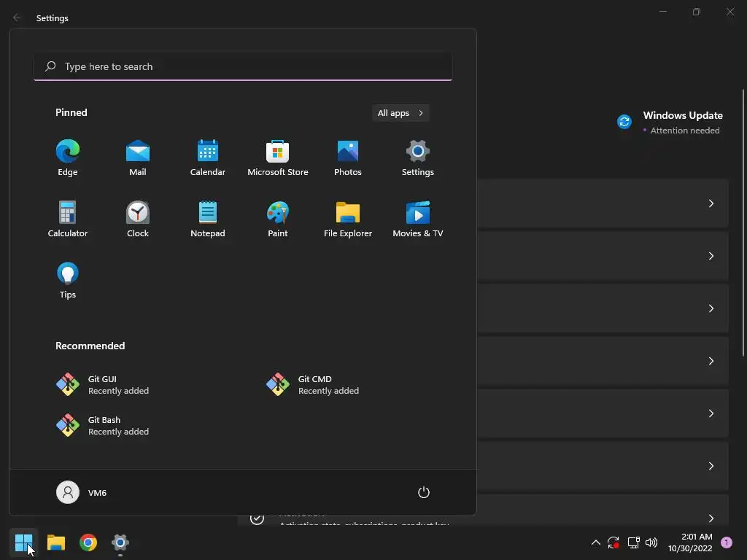Viewport: 747px width, 560px height.
Task: Click the Recommended section heading
Action: [x=90, y=346]
